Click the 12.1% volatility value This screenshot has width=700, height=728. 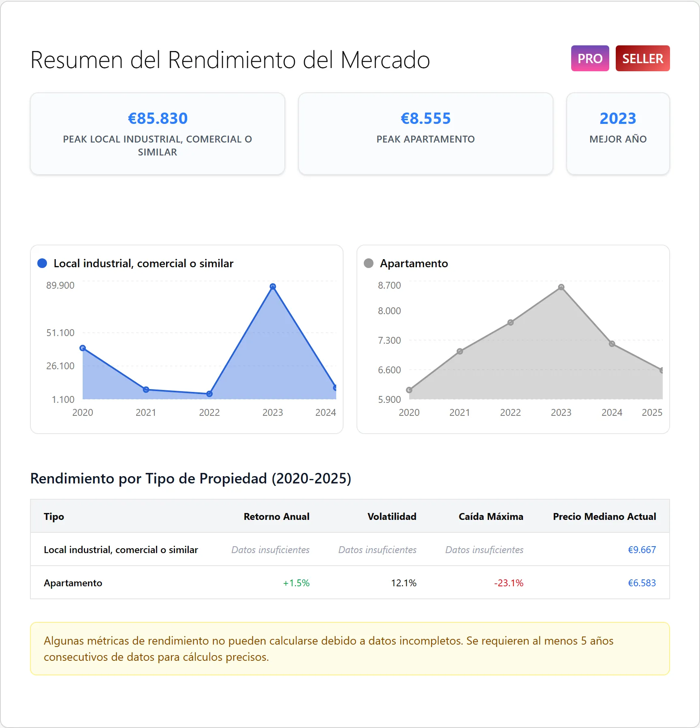pos(404,583)
